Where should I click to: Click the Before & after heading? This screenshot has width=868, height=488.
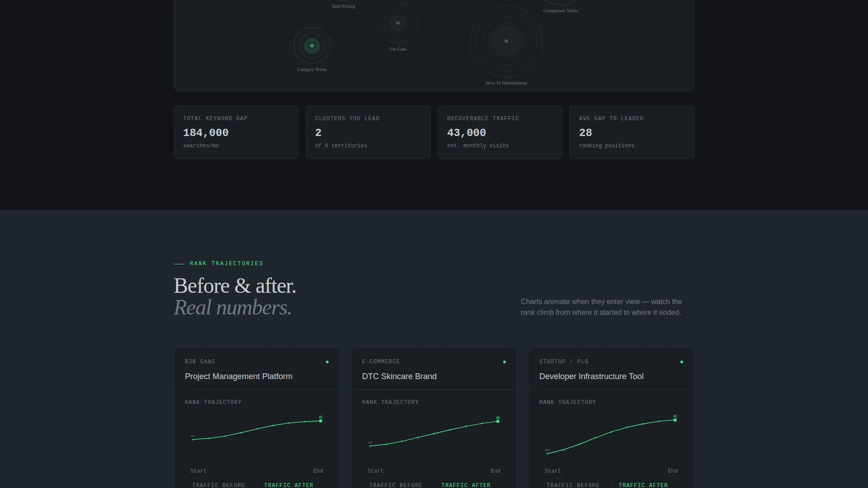(235, 286)
